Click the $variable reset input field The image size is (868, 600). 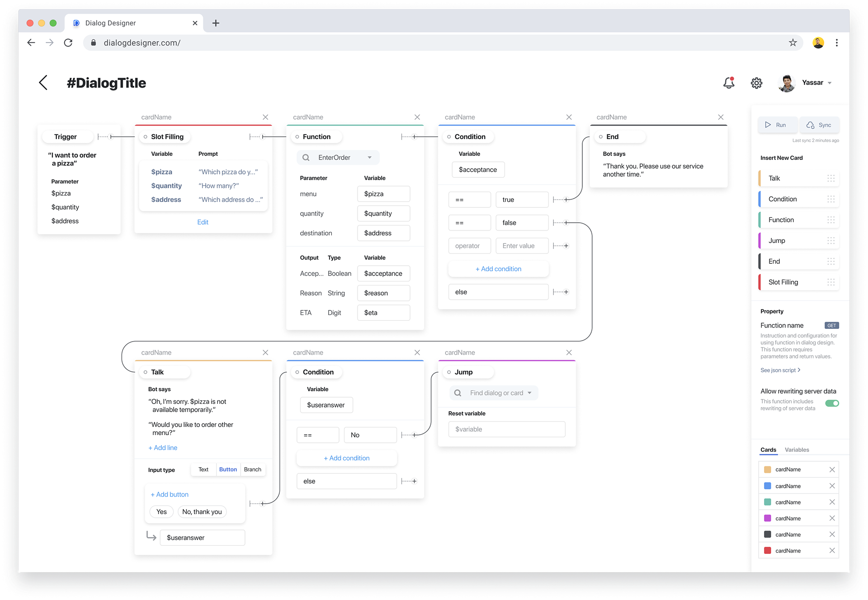point(507,429)
